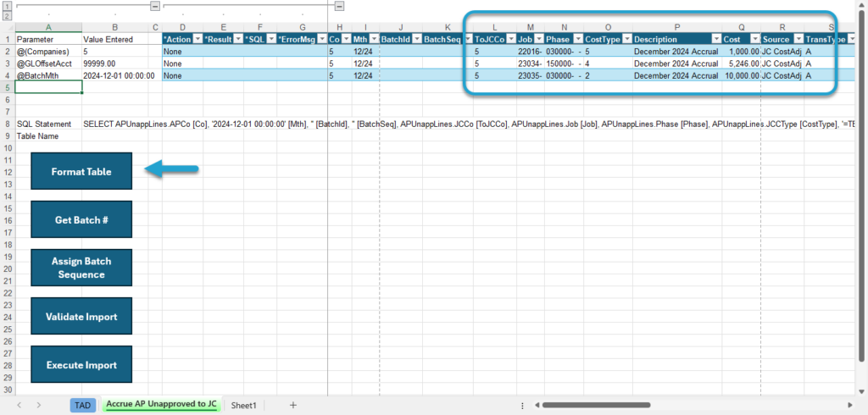Screen dimensions: 868x415
Task: Select the SELECT APUnappLines query cell
Action: pos(470,124)
